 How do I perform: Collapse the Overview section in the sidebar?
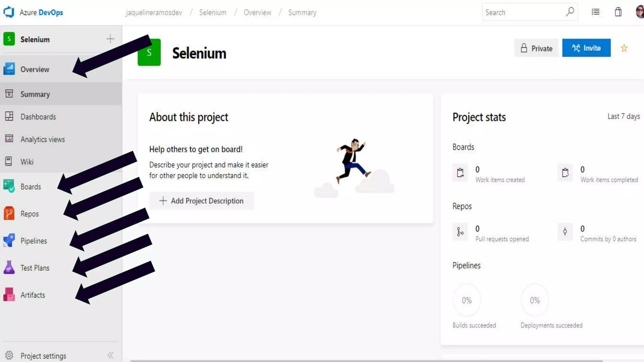pos(35,69)
